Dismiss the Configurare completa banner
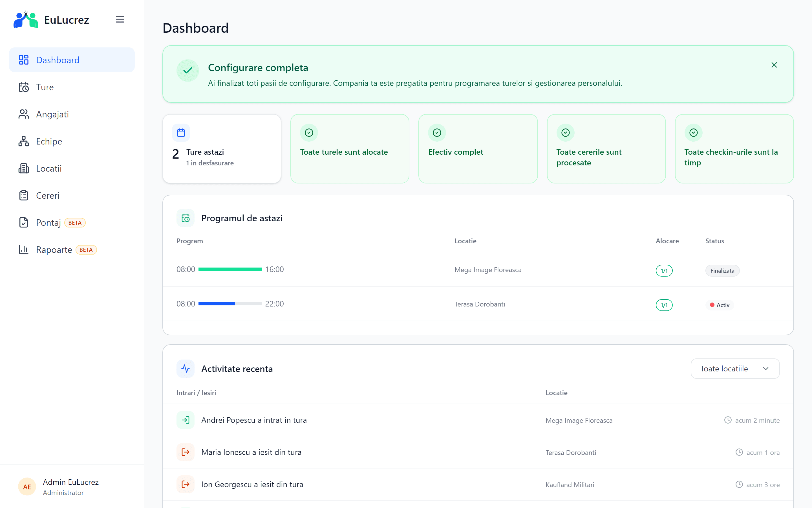Viewport: 812px width, 508px height. pyautogui.click(x=774, y=65)
